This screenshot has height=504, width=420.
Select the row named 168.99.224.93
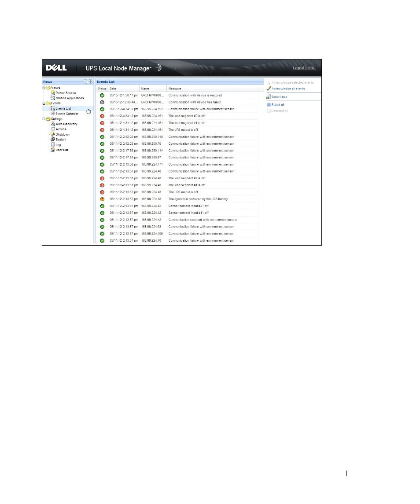pos(177,227)
